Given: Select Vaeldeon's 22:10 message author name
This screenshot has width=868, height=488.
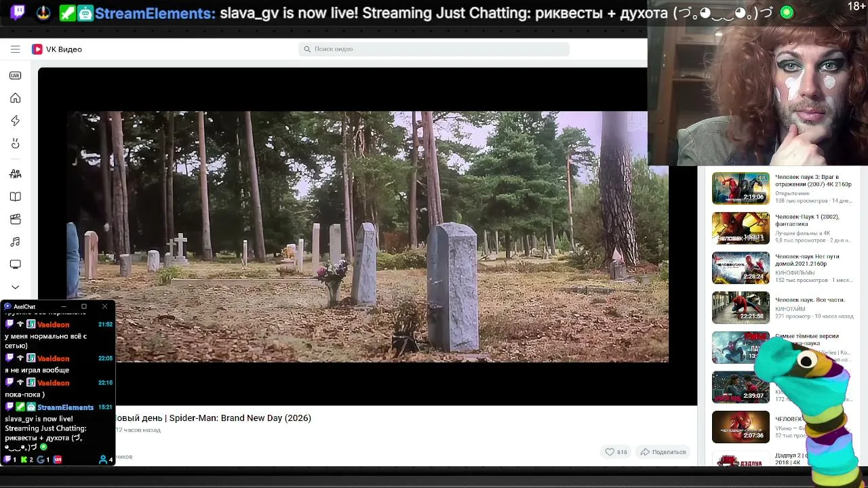Looking at the screenshot, I should coord(53,383).
